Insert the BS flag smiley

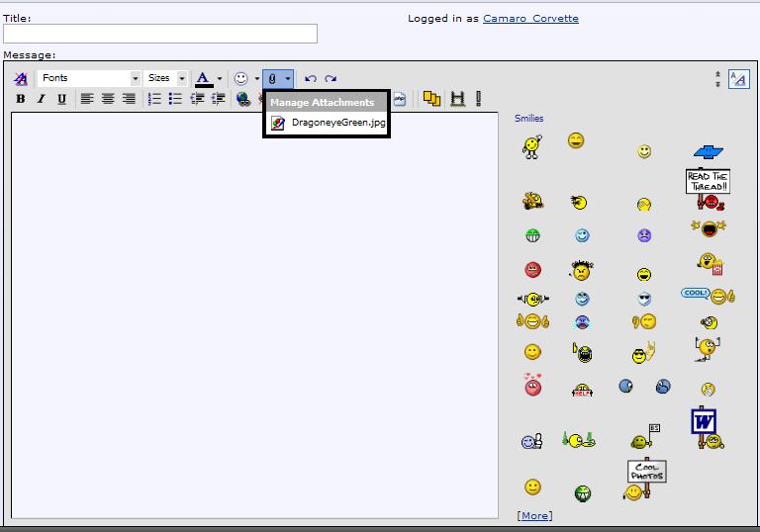click(x=645, y=436)
